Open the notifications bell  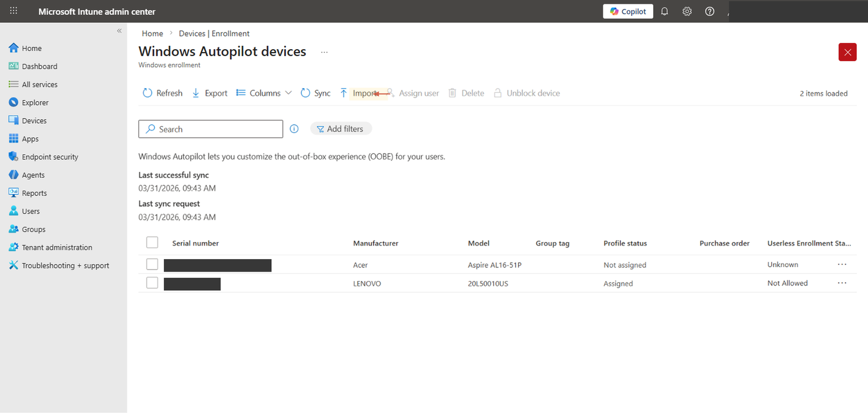pyautogui.click(x=664, y=11)
